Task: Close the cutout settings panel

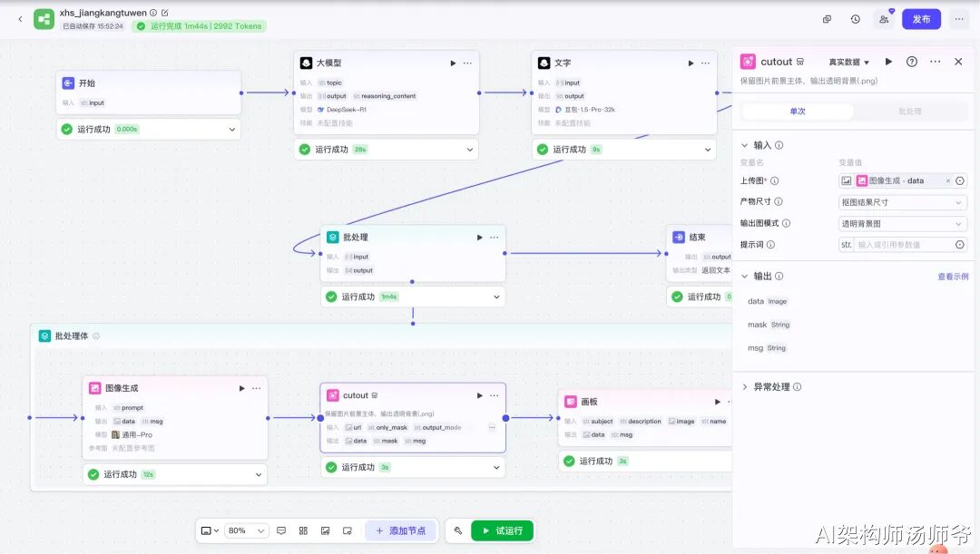Action: coord(958,62)
